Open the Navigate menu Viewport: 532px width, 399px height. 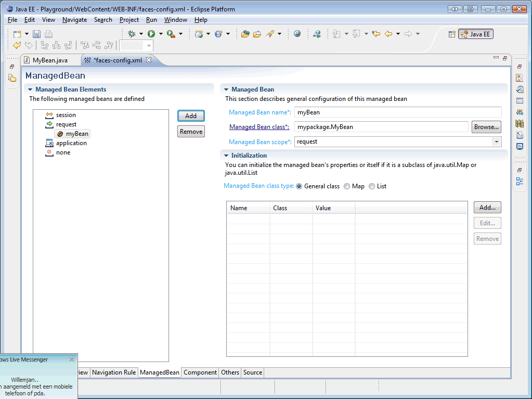click(75, 20)
